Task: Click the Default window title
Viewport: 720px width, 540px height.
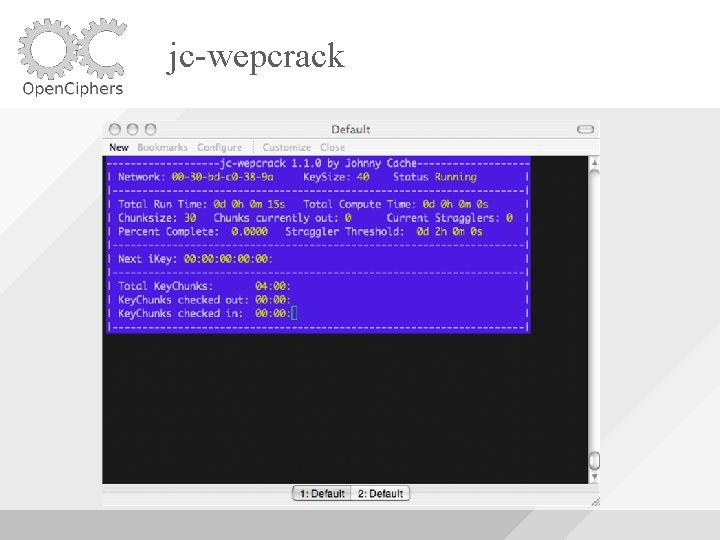Action: pyautogui.click(x=351, y=129)
